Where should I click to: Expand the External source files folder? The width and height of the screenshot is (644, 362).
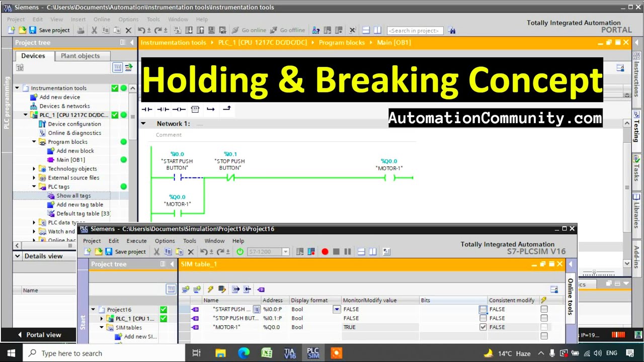[34, 178]
